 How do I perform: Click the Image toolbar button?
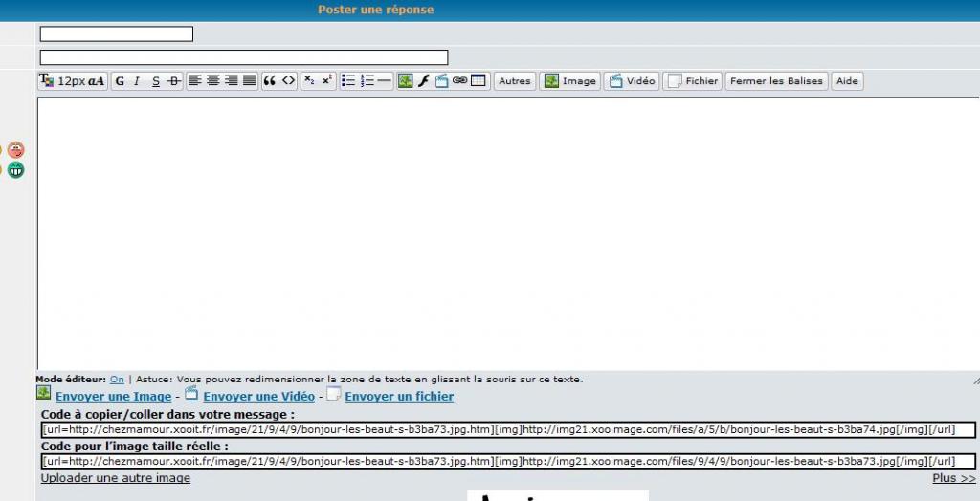point(570,81)
